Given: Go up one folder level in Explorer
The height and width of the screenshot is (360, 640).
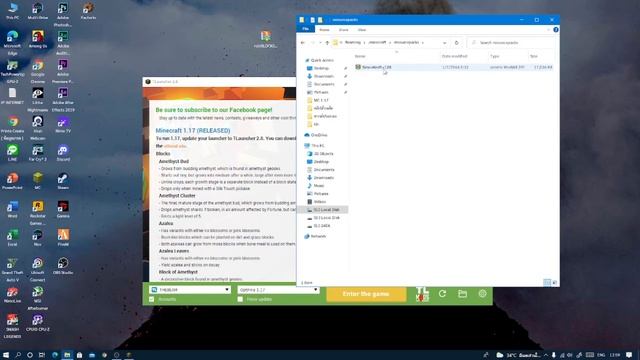Looking at the screenshot, I should [x=327, y=42].
